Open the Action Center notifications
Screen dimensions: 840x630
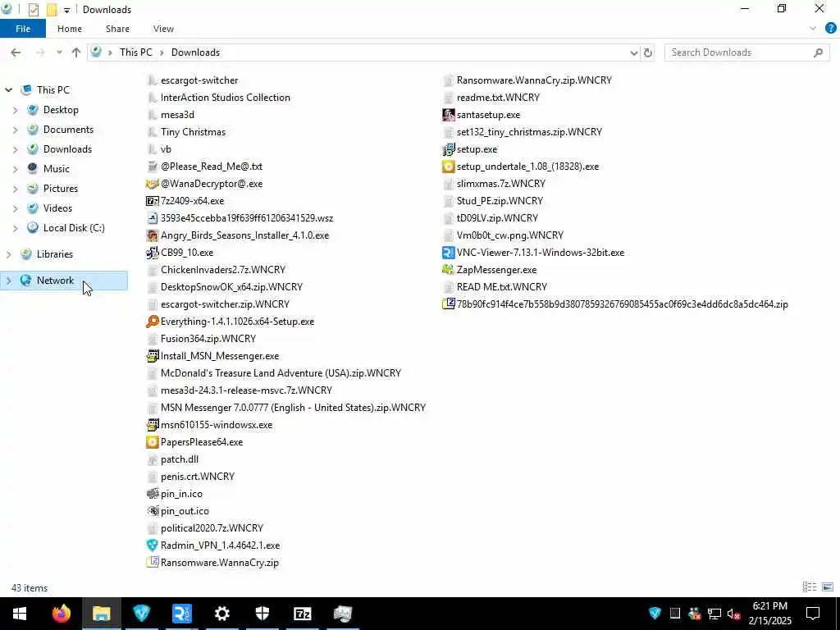tap(813, 614)
